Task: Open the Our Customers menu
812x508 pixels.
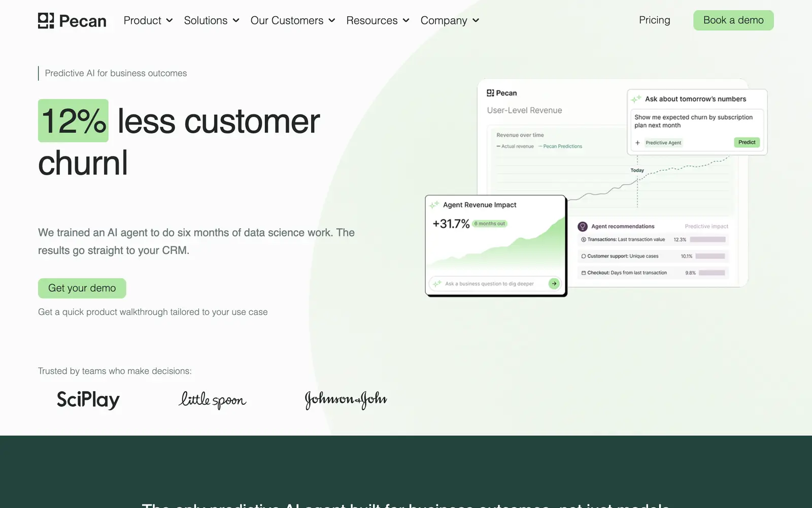Action: tap(293, 20)
